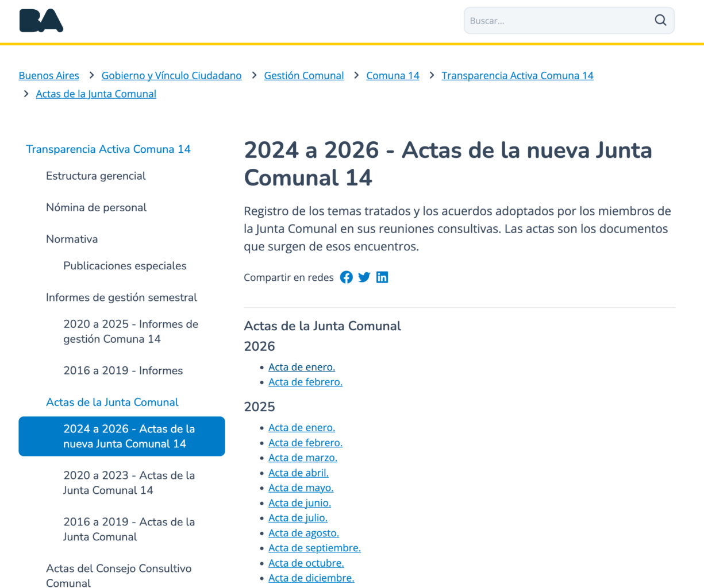Share page on LinkedIn
Viewport: 704px width, 588px height.
(x=382, y=277)
